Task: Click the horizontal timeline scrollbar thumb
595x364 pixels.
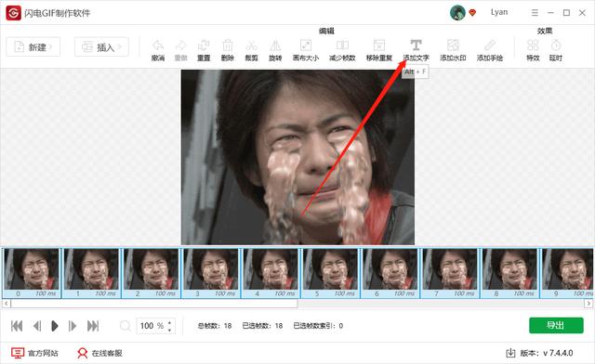Action: click(154, 304)
